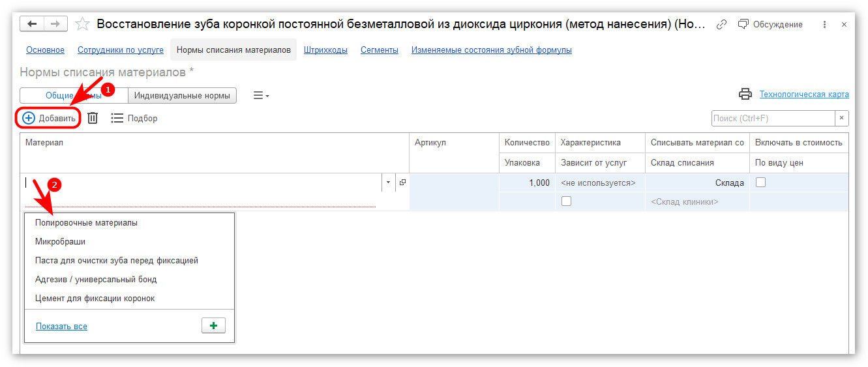Expand the material field dropdown arrow

pos(389,183)
